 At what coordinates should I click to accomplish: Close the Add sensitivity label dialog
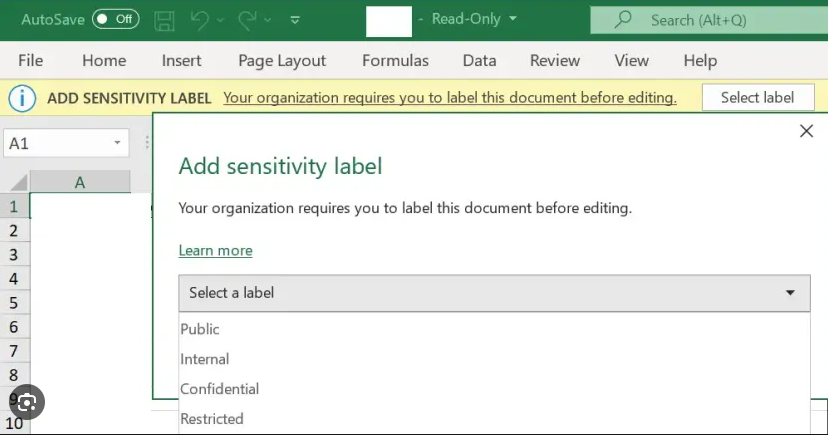[x=806, y=131]
